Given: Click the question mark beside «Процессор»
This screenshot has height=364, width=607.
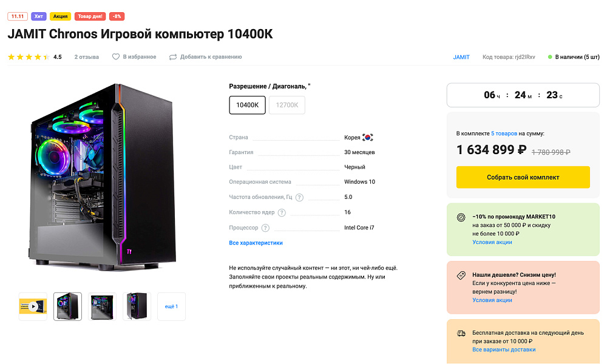Looking at the screenshot, I should click(x=265, y=227).
